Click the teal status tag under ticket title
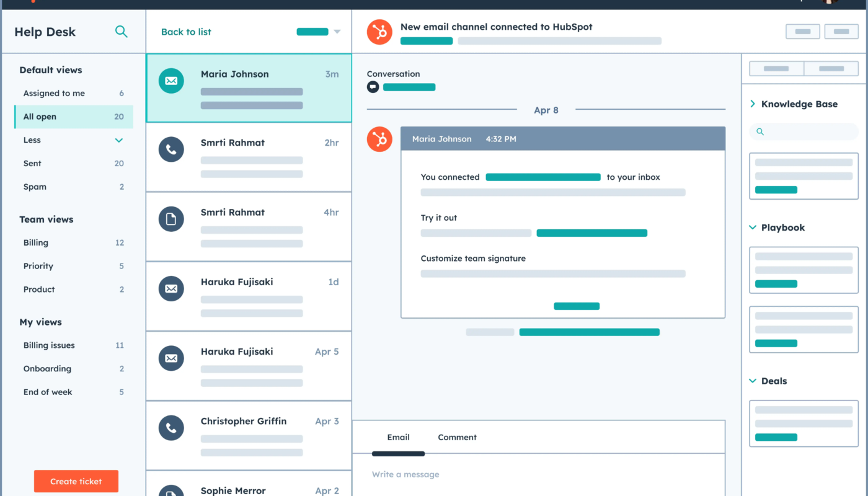Viewport: 868px width, 496px height. (427, 41)
